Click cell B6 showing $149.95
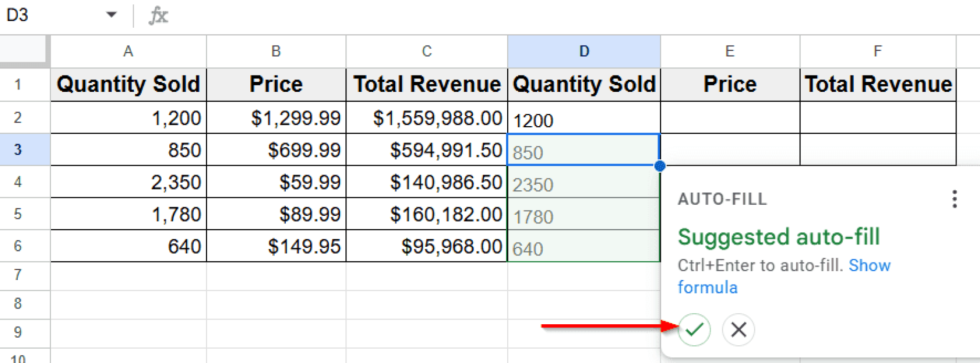980x363 pixels. pos(276,246)
